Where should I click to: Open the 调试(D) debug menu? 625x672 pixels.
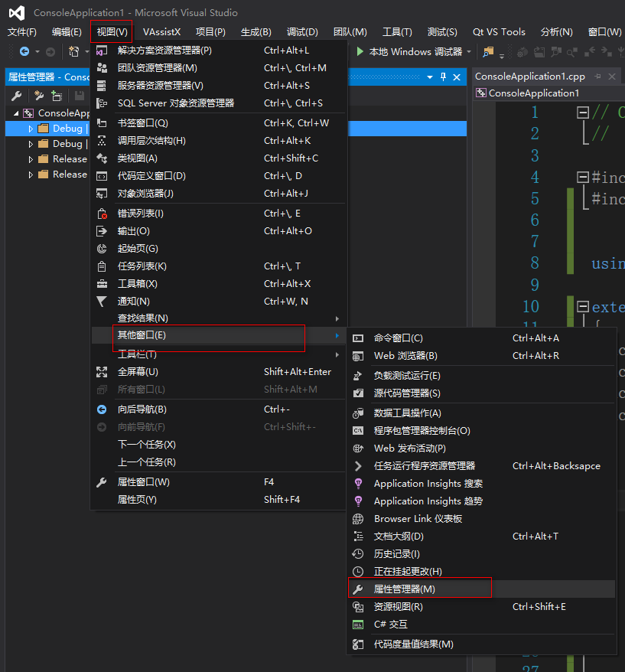[x=302, y=32]
